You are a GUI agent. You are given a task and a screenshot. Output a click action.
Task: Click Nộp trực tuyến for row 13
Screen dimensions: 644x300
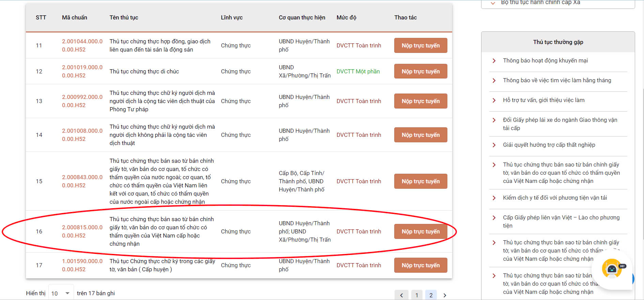tap(420, 101)
